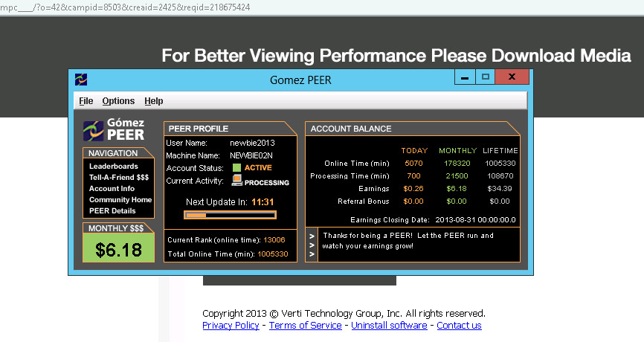Click earnings closing date 2013-08-31
Image resolution: width=644 pixels, height=342 pixels.
[475, 219]
